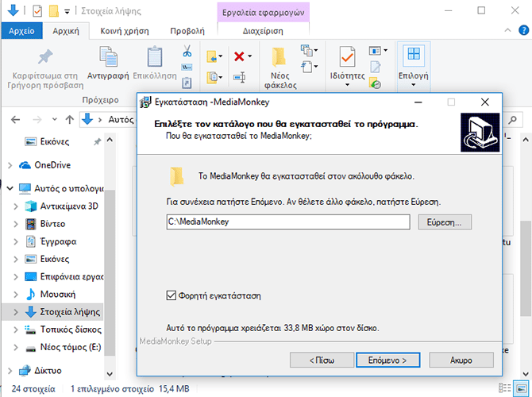Screen dimensions: 532x397
Task: Click the Copy (Αντιγραφή) icon
Action: 108,56
